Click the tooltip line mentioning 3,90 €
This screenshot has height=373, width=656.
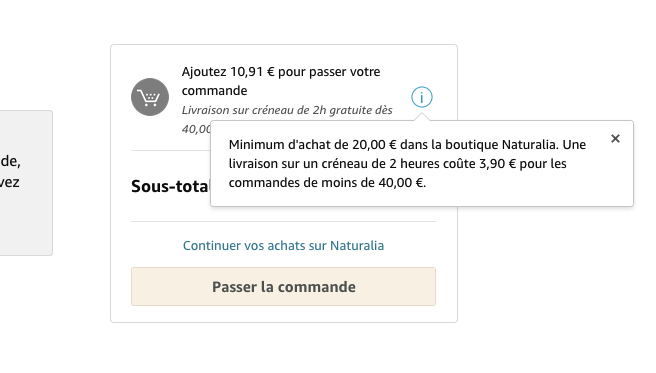point(397,164)
